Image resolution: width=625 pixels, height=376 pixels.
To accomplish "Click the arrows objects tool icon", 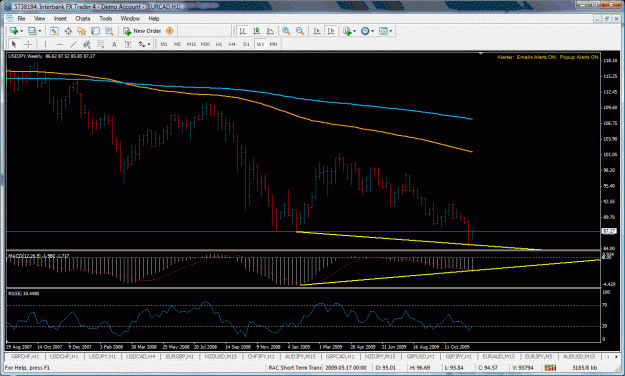I will [x=142, y=44].
